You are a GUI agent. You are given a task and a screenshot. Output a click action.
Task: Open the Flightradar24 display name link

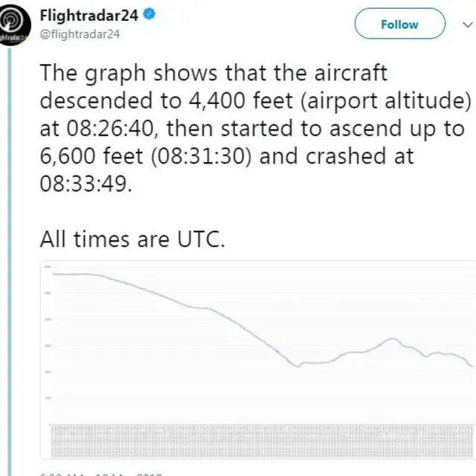tap(89, 14)
